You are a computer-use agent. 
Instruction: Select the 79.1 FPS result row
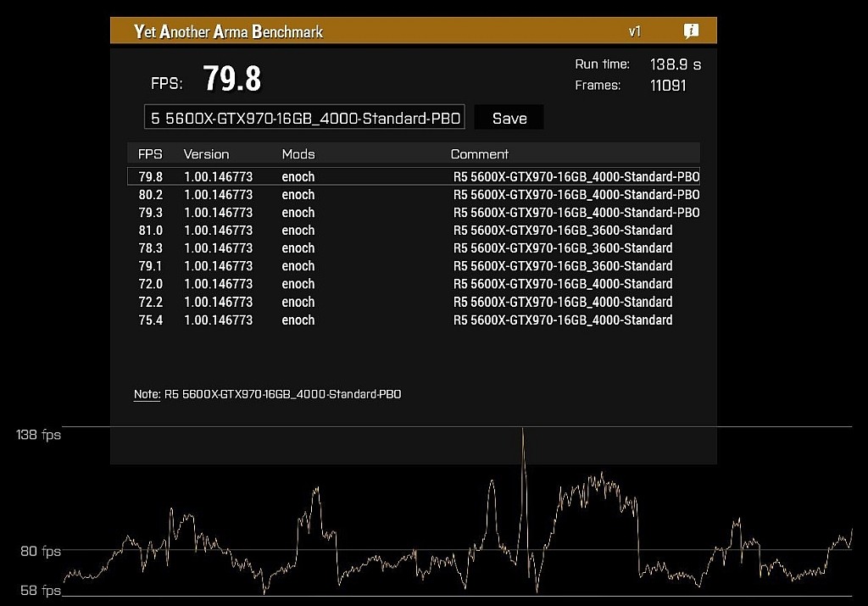pos(414,266)
